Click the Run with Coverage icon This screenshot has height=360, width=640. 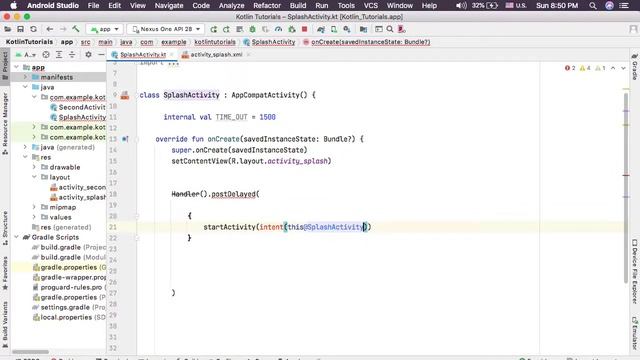tap(265, 29)
